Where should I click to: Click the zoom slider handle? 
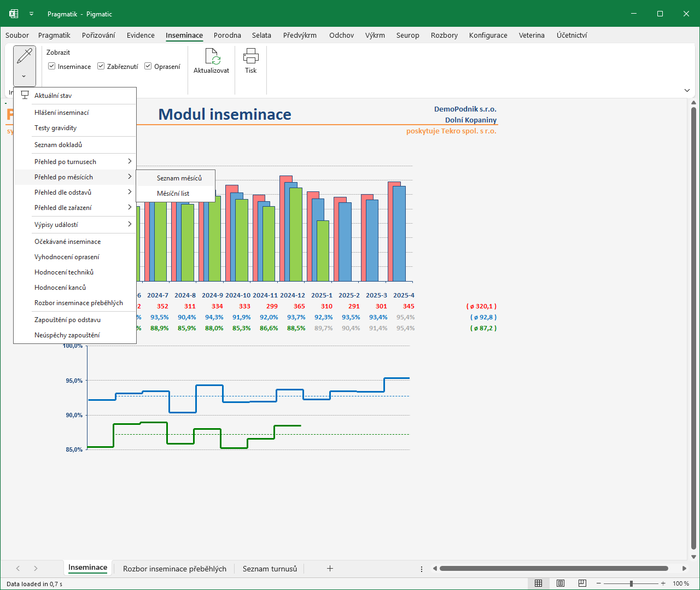click(x=631, y=583)
